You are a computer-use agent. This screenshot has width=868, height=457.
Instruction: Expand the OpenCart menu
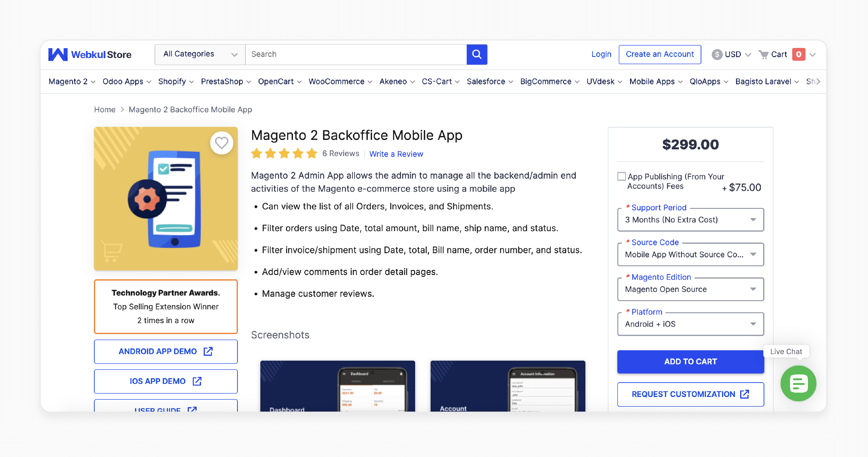(280, 82)
